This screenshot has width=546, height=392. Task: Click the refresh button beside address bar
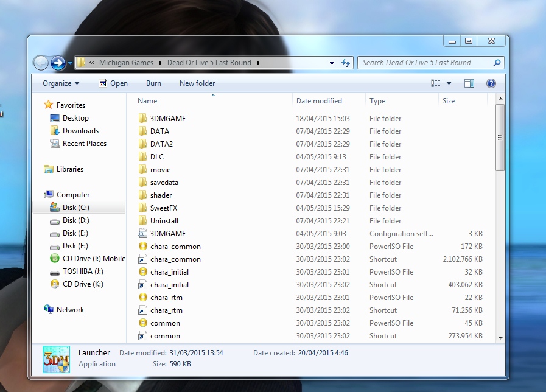pyautogui.click(x=346, y=63)
